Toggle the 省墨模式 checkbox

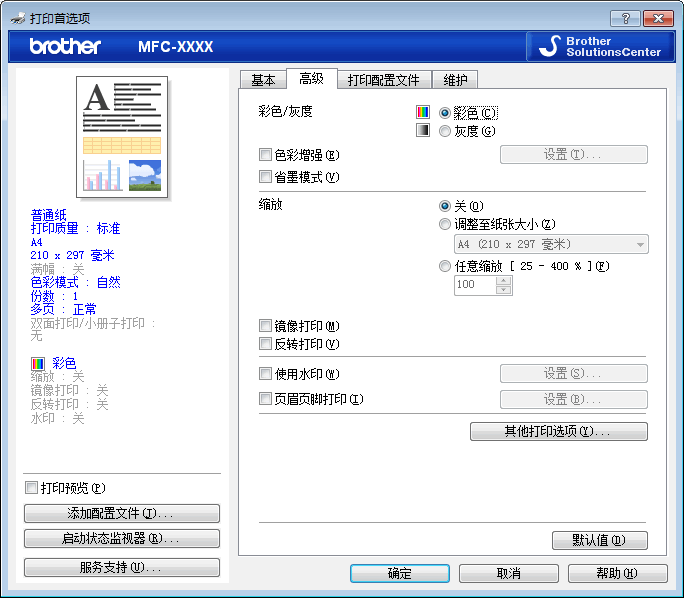[x=265, y=177]
